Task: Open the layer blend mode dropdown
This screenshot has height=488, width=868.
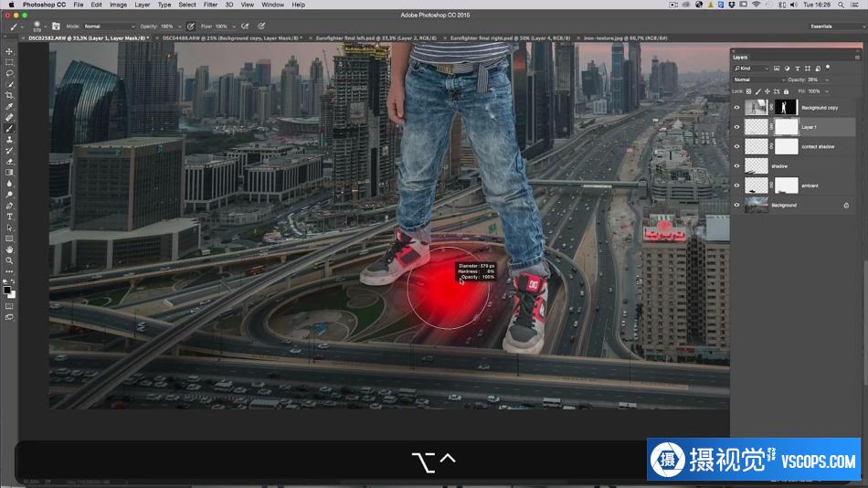Action: 759,80
